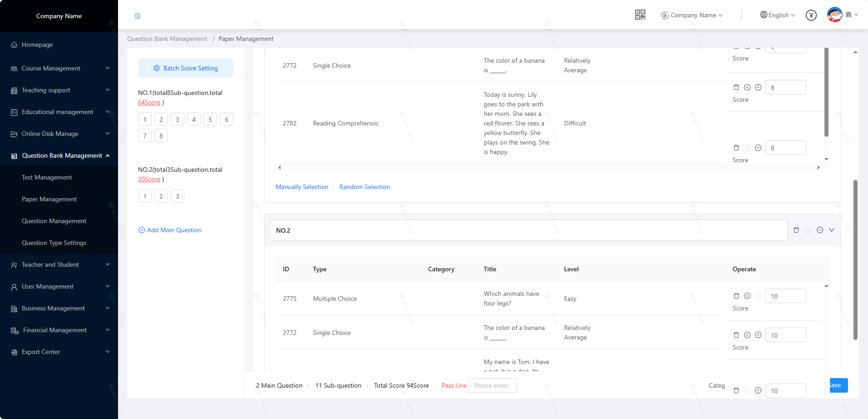Image resolution: width=868 pixels, height=419 pixels.
Task: Expand the Course Management menu
Action: 59,68
